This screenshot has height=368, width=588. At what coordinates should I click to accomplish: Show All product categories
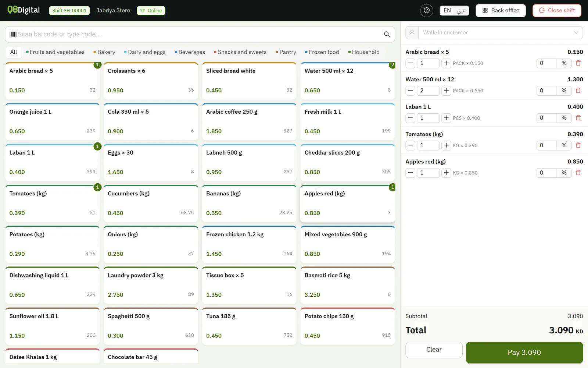click(14, 52)
